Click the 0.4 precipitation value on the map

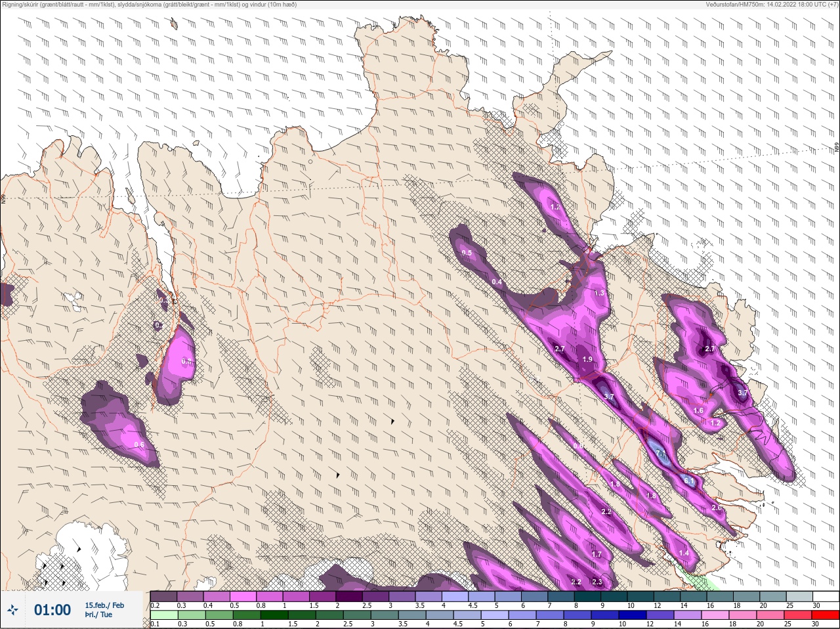[497, 282]
